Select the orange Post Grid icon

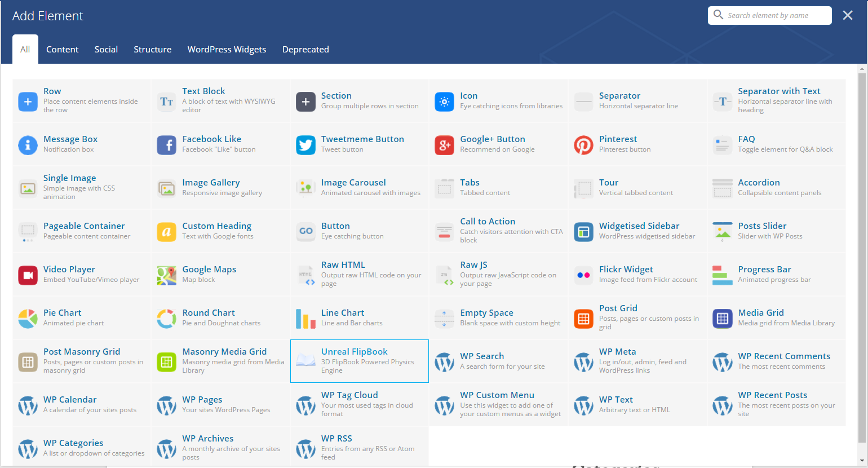(x=583, y=319)
